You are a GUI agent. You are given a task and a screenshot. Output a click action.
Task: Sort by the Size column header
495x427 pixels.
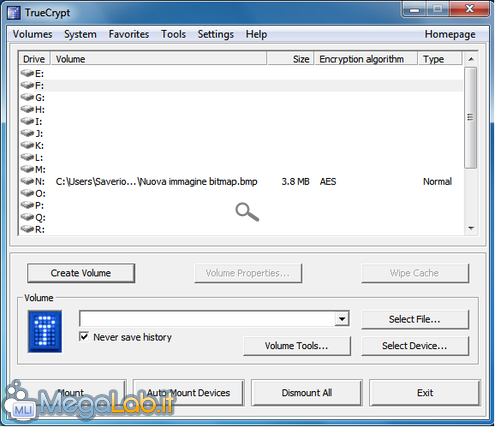tap(290, 59)
